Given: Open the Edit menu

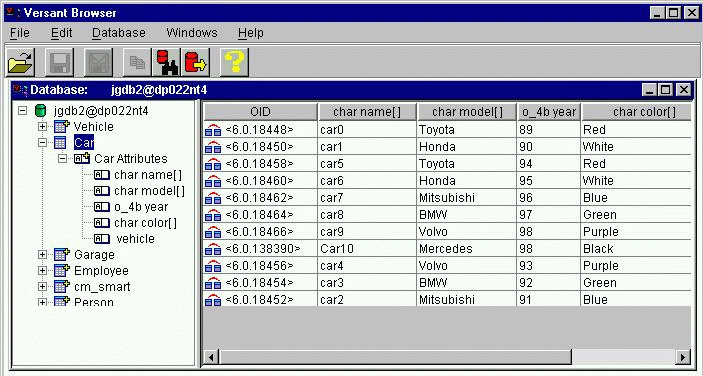Looking at the screenshot, I should click(61, 33).
